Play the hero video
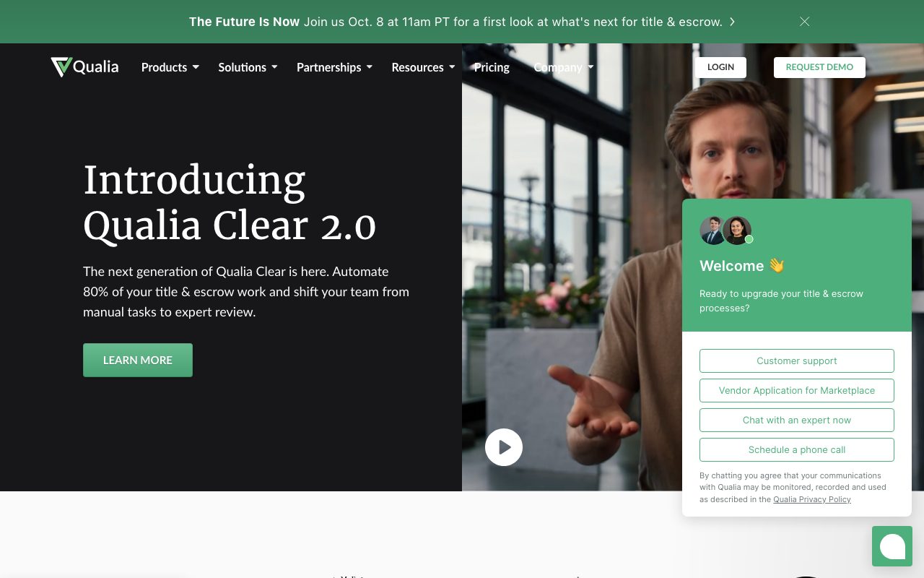The height and width of the screenshot is (578, 924). pos(504,447)
